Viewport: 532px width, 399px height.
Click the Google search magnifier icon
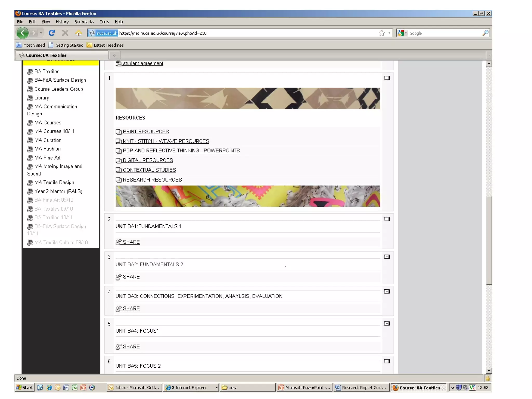485,33
